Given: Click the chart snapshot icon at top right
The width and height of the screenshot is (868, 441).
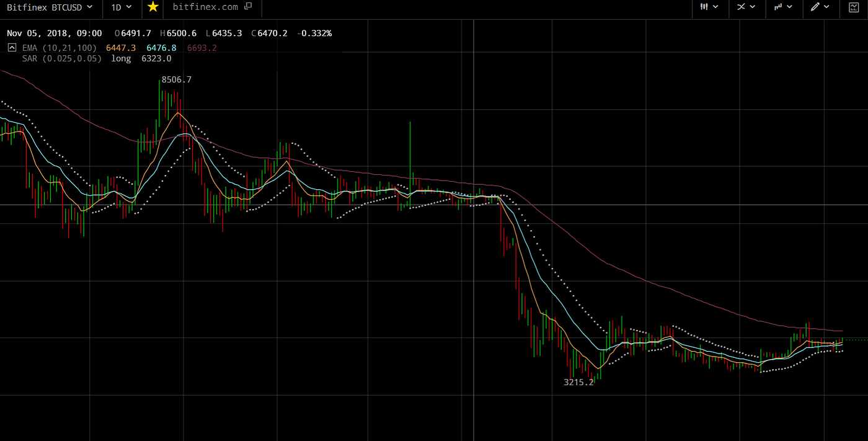Looking at the screenshot, I should pyautogui.click(x=852, y=7).
